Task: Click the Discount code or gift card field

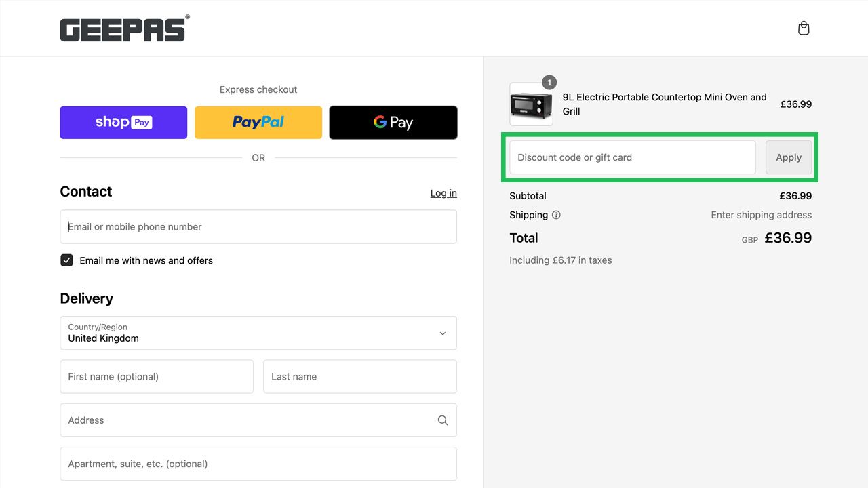Action: click(x=633, y=157)
